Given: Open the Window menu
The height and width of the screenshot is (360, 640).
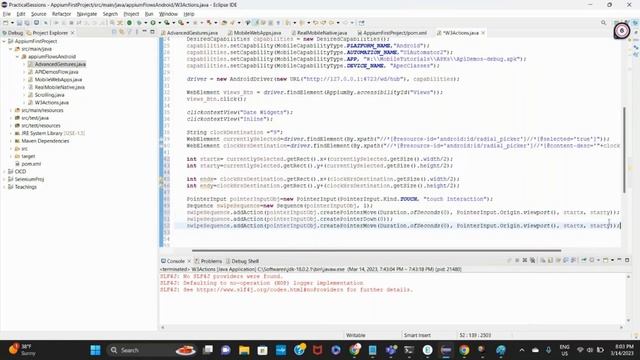Looking at the screenshot, I should [168, 14].
